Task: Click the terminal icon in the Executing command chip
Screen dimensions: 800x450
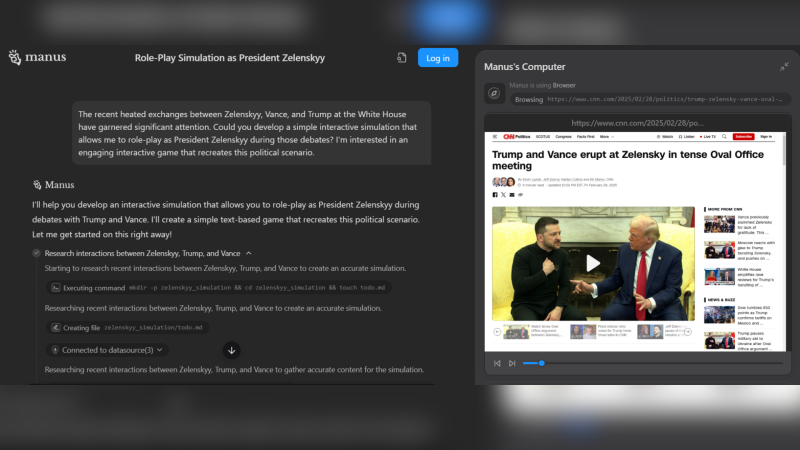Action: point(56,288)
